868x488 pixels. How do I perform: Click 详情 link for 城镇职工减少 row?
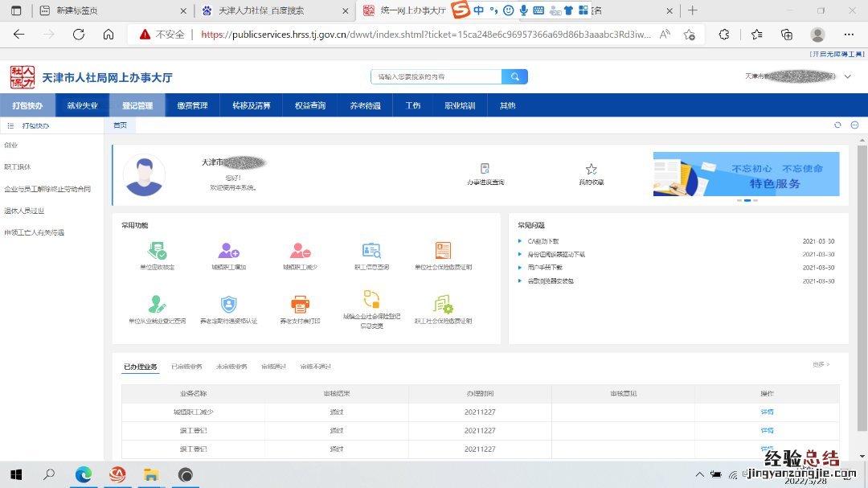767,412
